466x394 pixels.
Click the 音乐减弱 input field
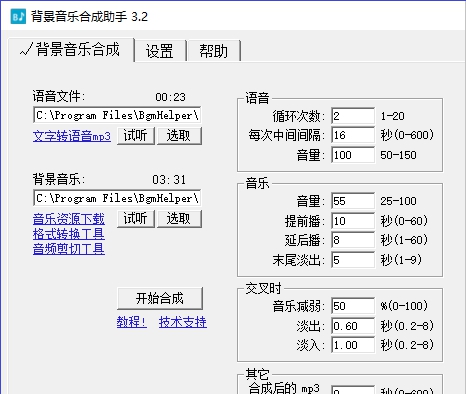click(x=353, y=306)
